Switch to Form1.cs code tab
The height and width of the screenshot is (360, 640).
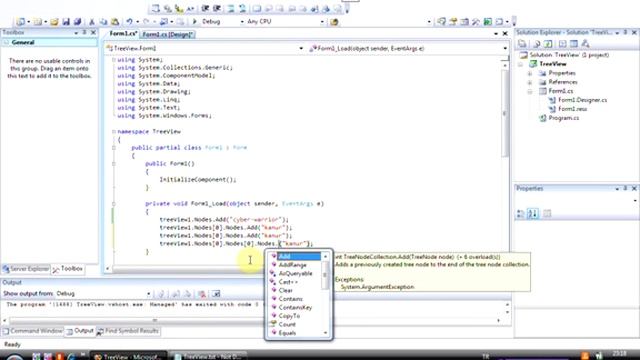coord(123,34)
